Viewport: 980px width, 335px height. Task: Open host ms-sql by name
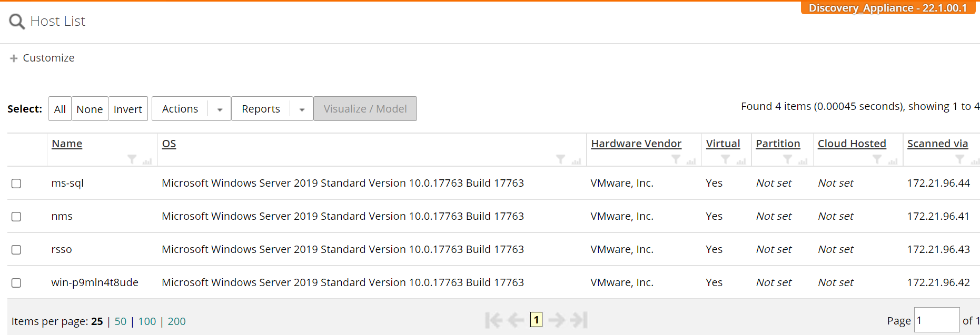pos(67,183)
